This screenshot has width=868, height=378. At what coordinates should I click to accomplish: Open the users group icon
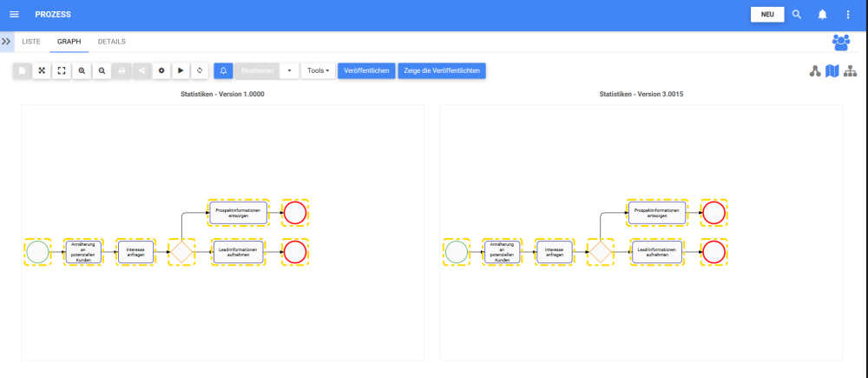coord(840,42)
